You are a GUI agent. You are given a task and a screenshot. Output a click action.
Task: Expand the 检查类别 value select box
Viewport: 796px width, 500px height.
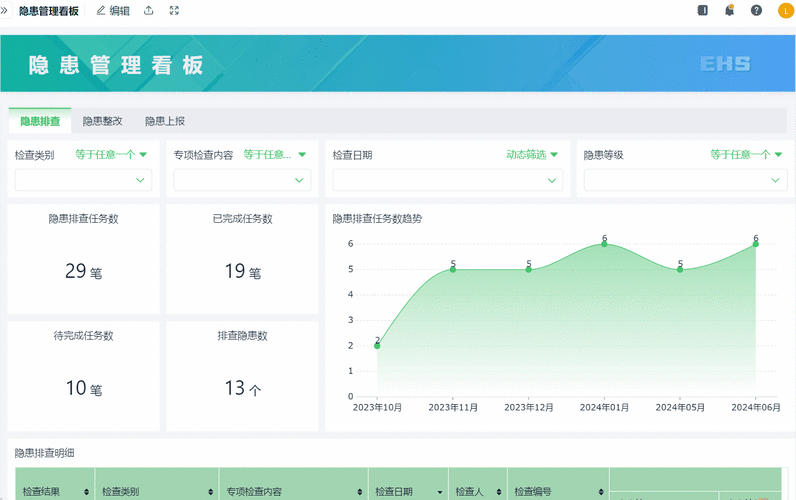[83, 180]
